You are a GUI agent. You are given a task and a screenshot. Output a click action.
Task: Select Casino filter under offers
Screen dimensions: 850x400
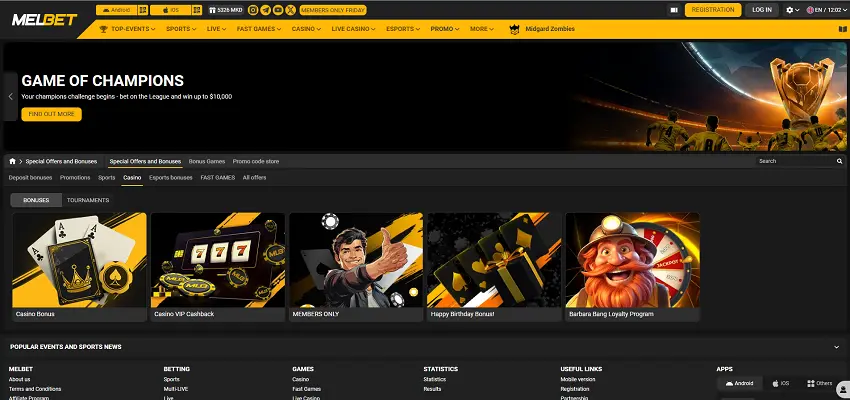coord(132,178)
